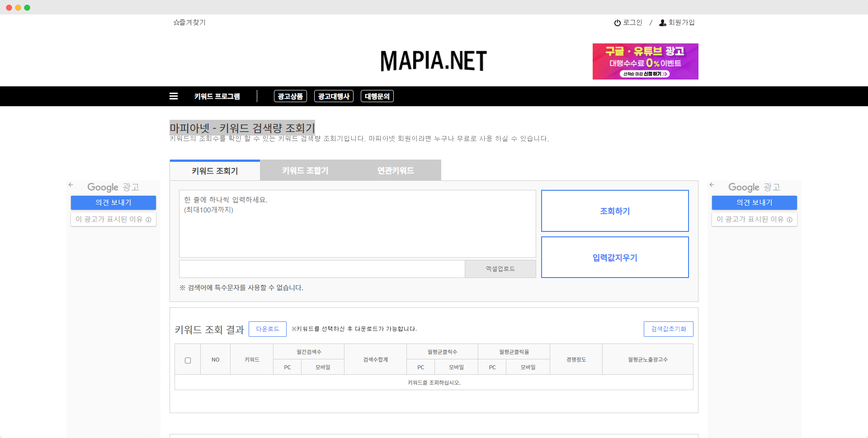Screen dimensions: 868x438
Task: Open 대행문의 menu item
Action: pos(377,96)
